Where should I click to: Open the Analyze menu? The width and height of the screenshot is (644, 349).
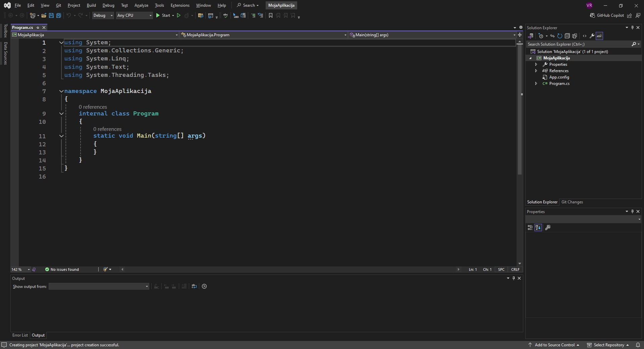tap(141, 5)
